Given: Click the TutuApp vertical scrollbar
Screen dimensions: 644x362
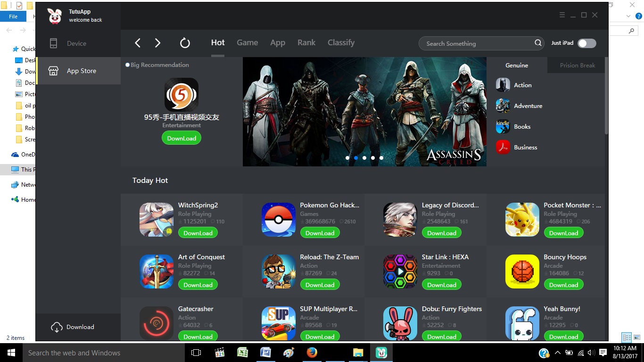Looking at the screenshot, I should pyautogui.click(x=606, y=97).
